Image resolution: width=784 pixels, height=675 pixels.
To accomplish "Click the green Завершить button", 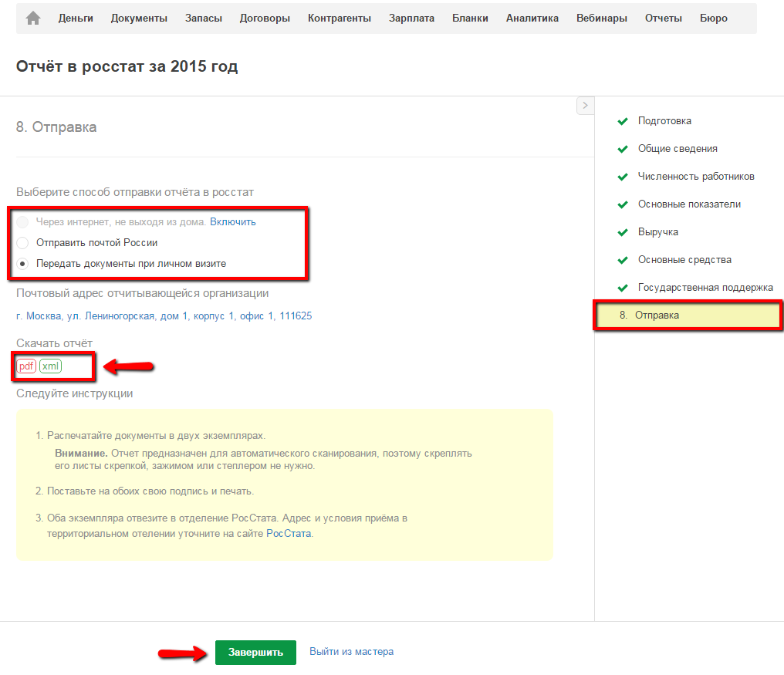I will tap(255, 653).
